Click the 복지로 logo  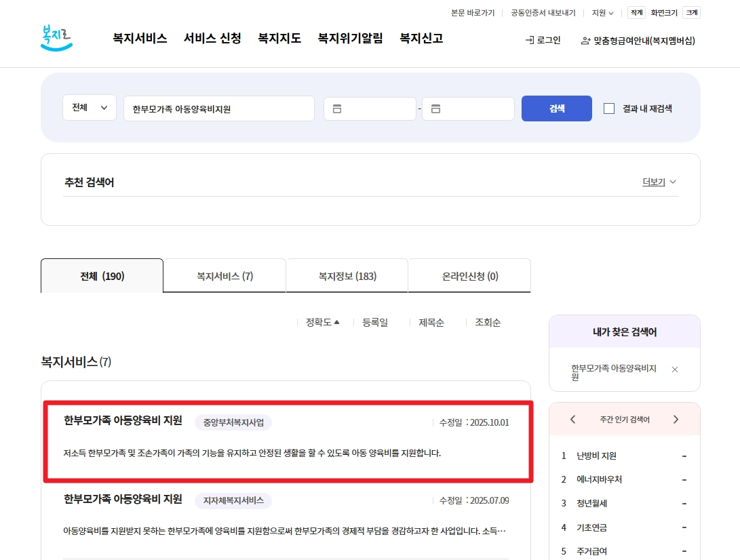56,39
